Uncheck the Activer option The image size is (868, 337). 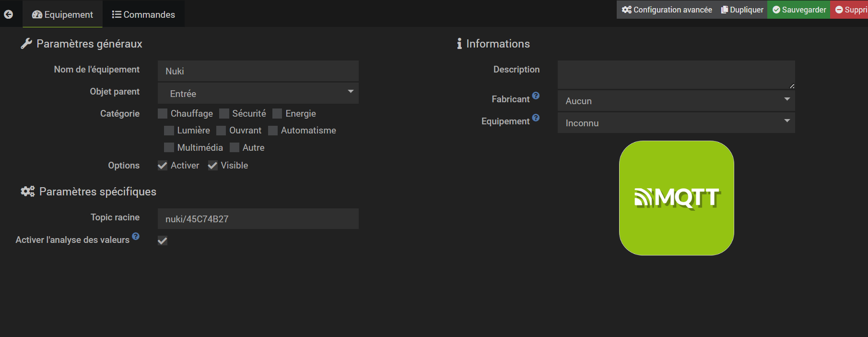163,166
